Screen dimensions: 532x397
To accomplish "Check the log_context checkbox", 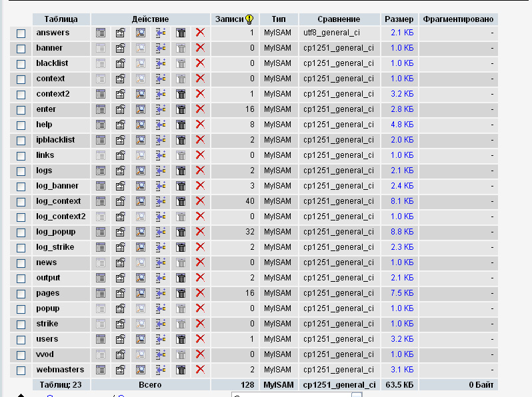I will tap(21, 202).
